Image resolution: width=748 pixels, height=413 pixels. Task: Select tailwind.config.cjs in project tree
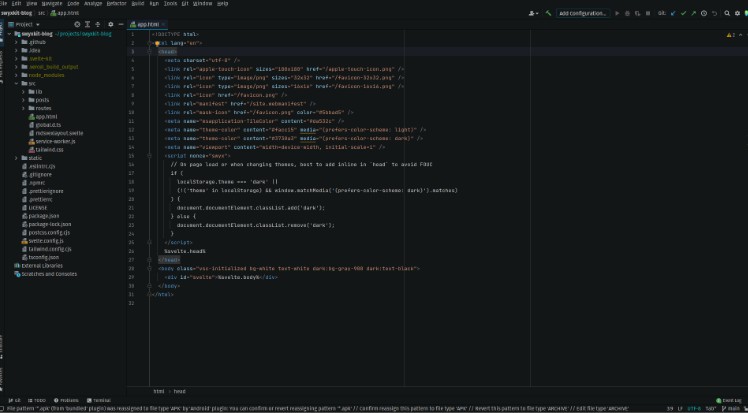(x=46, y=249)
